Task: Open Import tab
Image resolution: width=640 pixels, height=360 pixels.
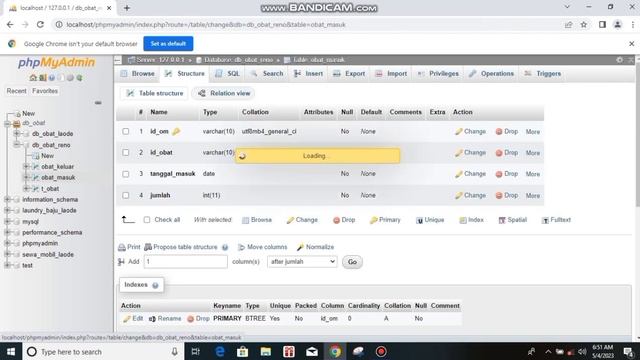Action: [391, 74]
